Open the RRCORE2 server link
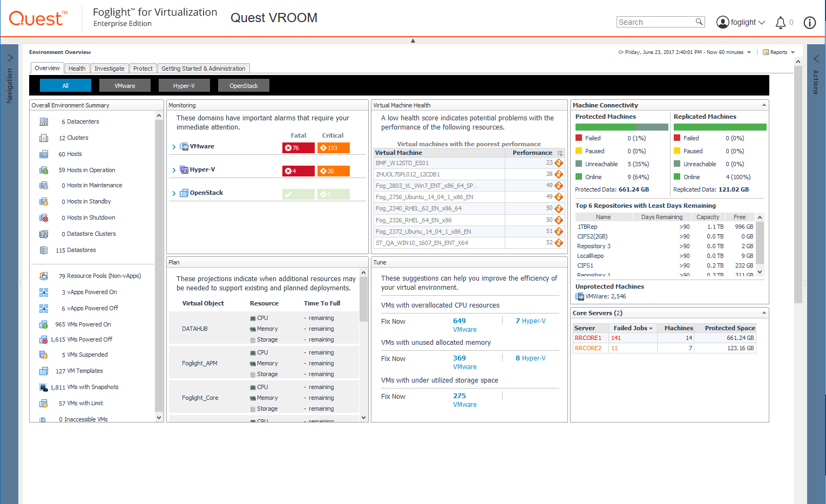This screenshot has height=504, width=826. click(588, 348)
